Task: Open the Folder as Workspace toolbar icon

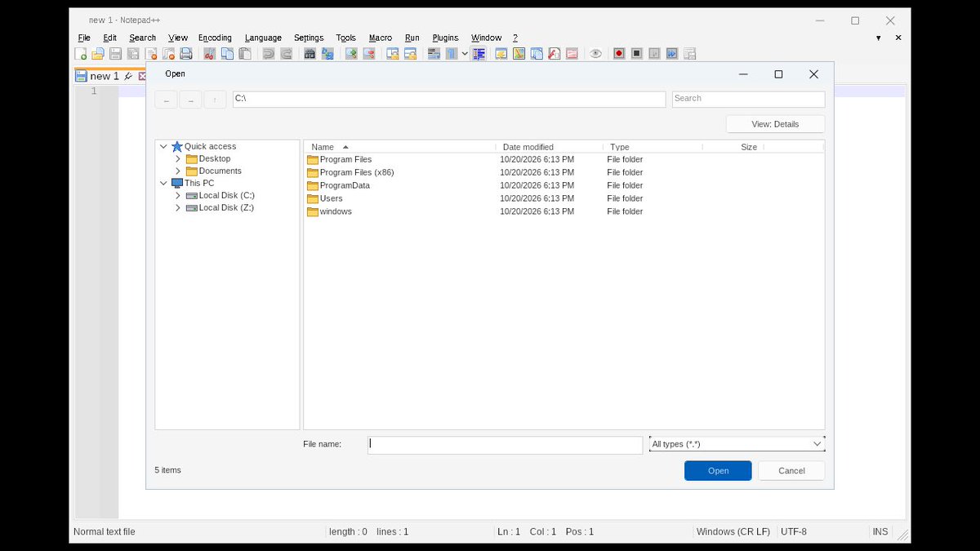Action: tap(572, 54)
